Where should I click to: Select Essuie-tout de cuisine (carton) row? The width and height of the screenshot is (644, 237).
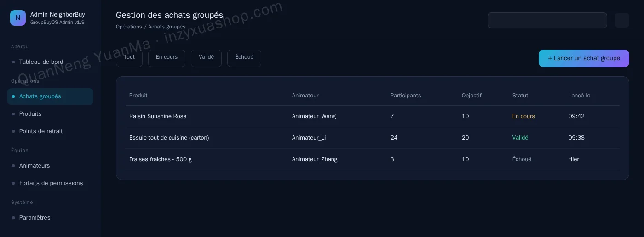373,138
